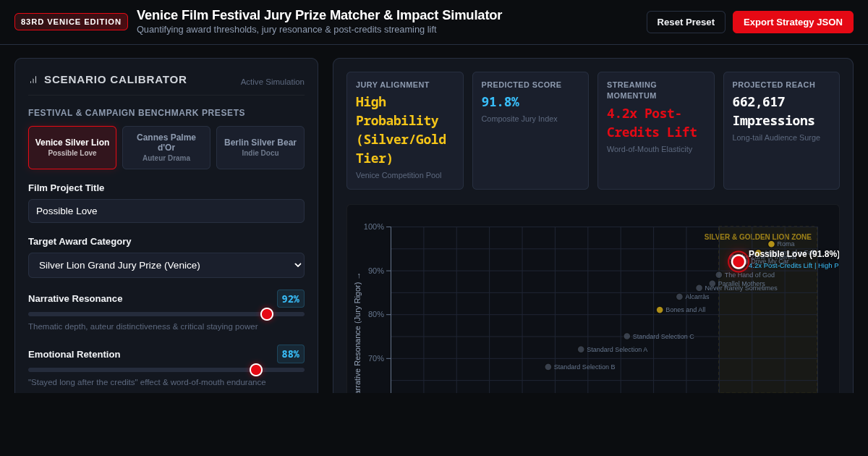
Task: Click the Silver & Golden Lion Zone label
Action: coord(758,237)
